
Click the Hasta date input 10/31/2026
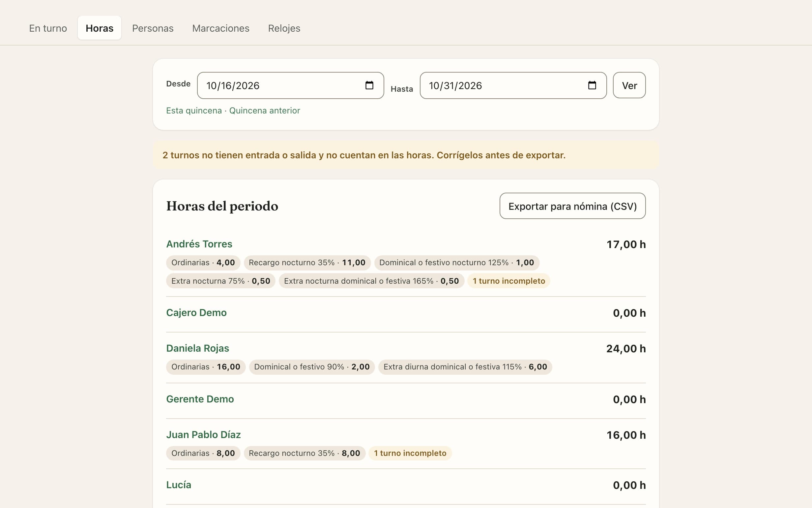pos(513,85)
